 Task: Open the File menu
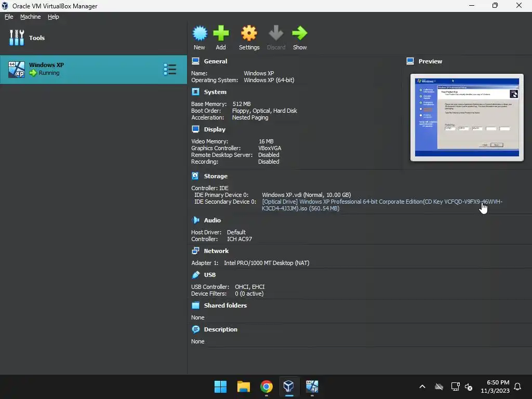coord(9,17)
